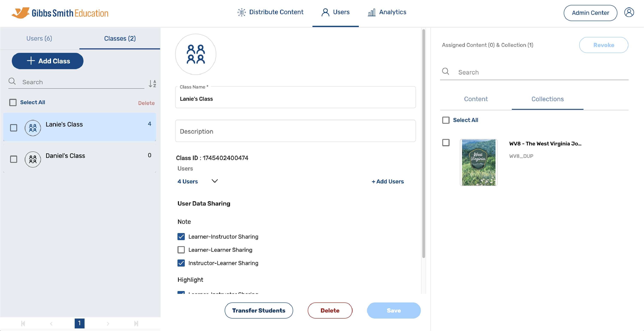Go to first page pagination icon
The height and width of the screenshot is (331, 644).
(x=23, y=323)
